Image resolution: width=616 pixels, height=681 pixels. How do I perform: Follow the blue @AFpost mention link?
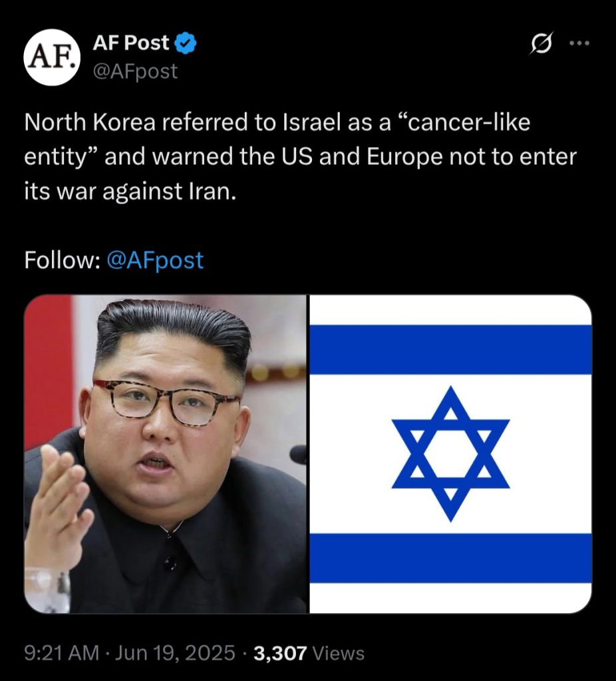[x=154, y=260]
